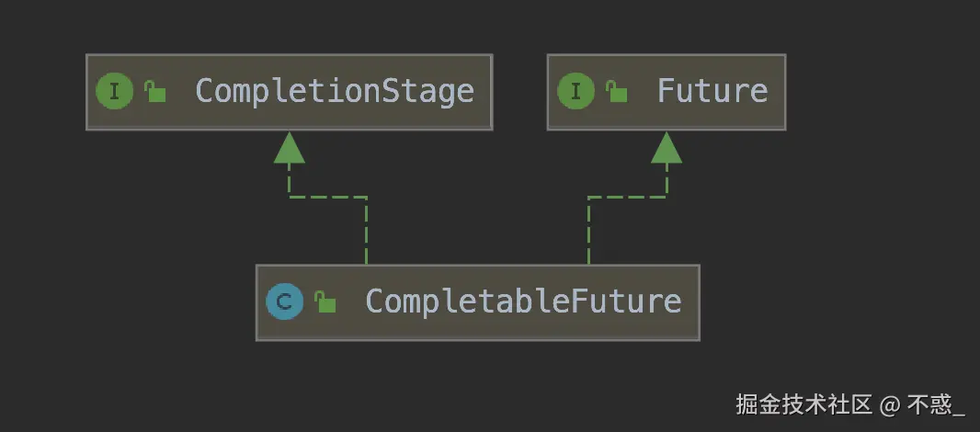Click the dashed line leading to CompletionStage
The width and height of the screenshot is (980, 432).
coord(327,198)
